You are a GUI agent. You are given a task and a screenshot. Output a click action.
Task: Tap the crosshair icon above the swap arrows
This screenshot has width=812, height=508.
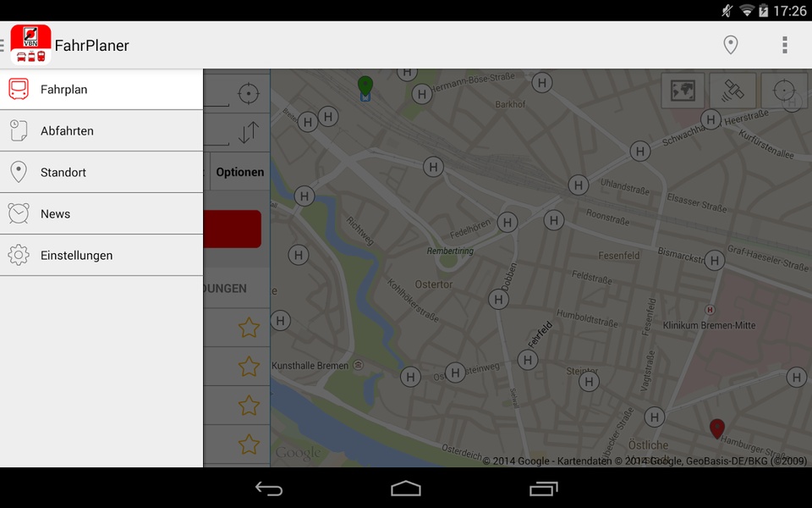249,93
